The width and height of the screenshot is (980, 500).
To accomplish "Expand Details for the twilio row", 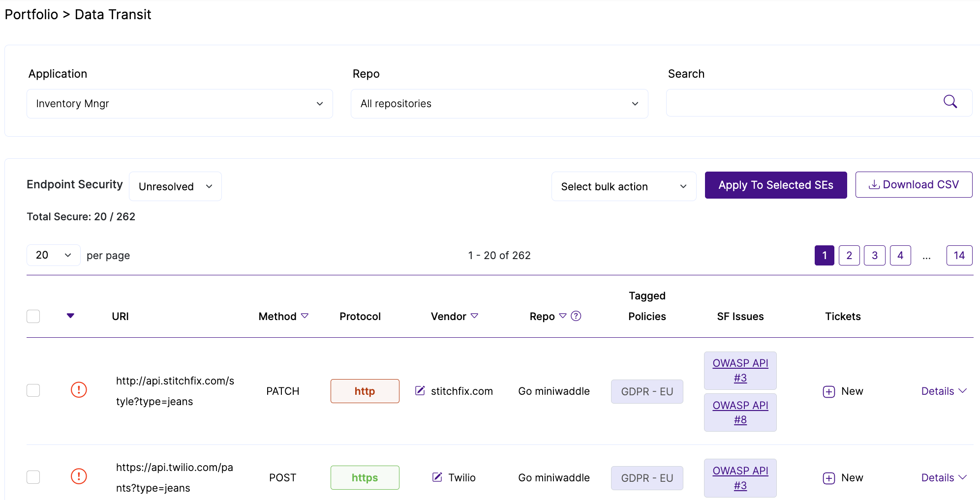I will point(944,477).
